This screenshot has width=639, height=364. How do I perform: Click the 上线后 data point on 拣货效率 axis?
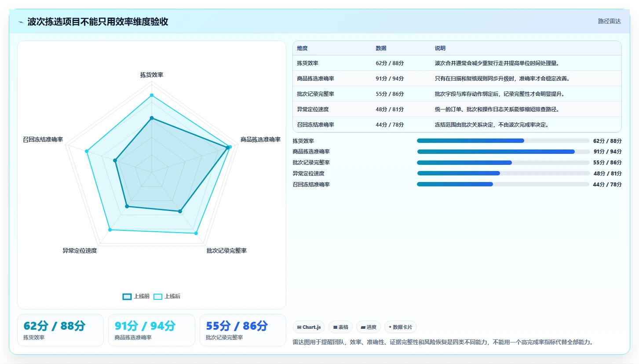pos(152,95)
